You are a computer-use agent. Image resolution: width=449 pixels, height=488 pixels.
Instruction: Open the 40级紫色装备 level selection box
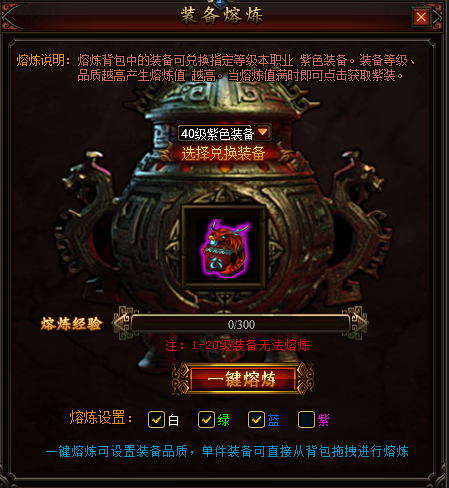coord(216,133)
